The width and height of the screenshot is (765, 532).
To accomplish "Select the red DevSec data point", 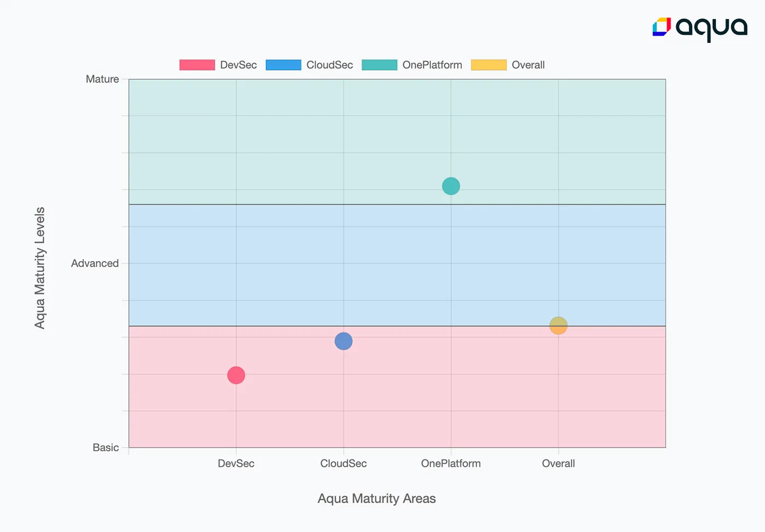I will pyautogui.click(x=236, y=375).
